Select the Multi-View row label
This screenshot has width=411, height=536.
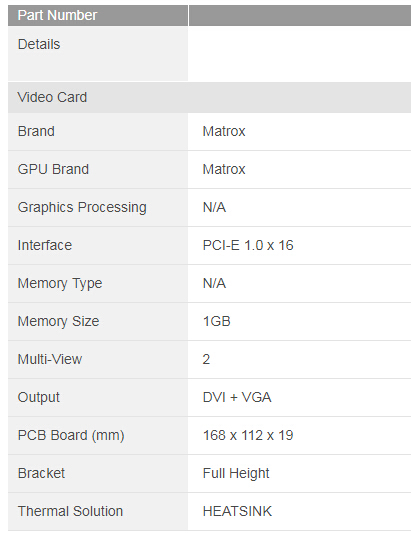(50, 359)
